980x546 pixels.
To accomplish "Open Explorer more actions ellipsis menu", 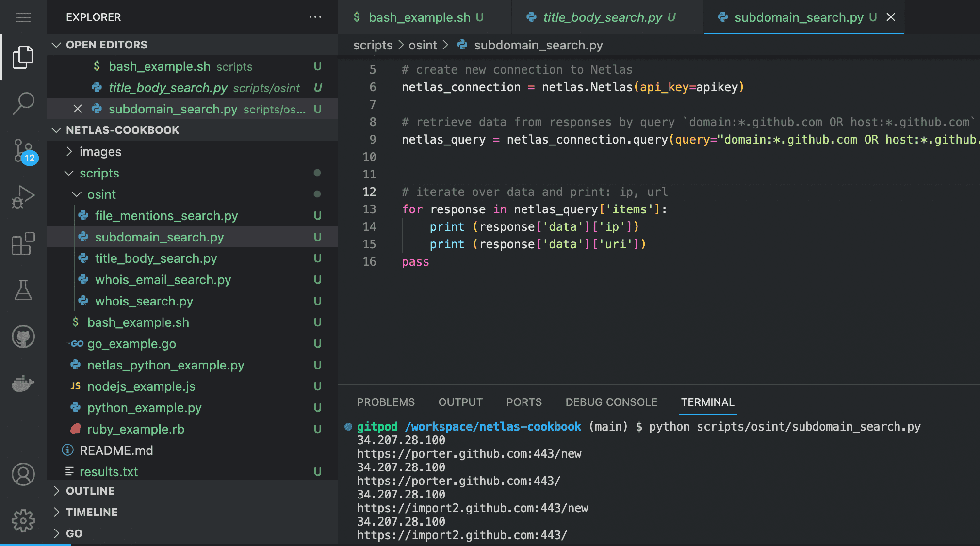I will [x=315, y=17].
